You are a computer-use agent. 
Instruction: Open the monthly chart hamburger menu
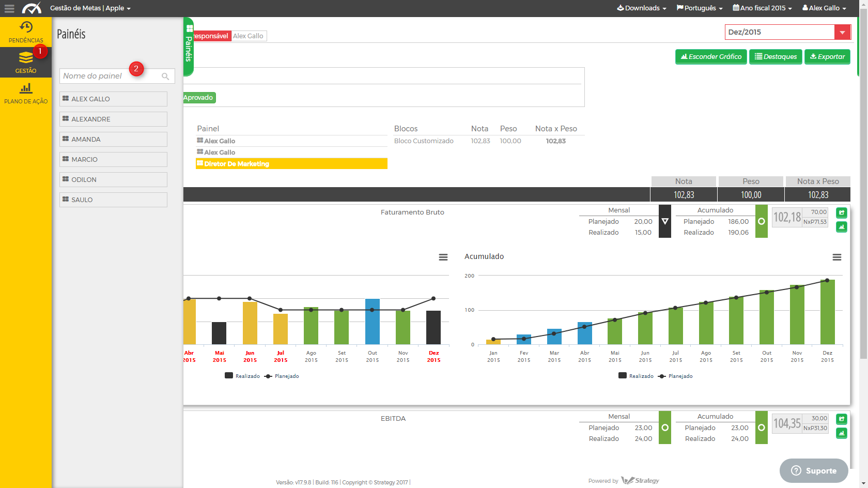443,257
